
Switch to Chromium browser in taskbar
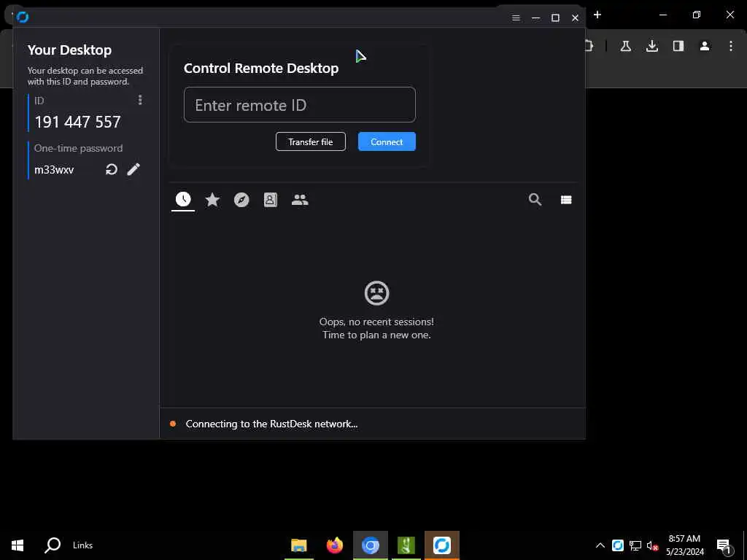click(370, 545)
